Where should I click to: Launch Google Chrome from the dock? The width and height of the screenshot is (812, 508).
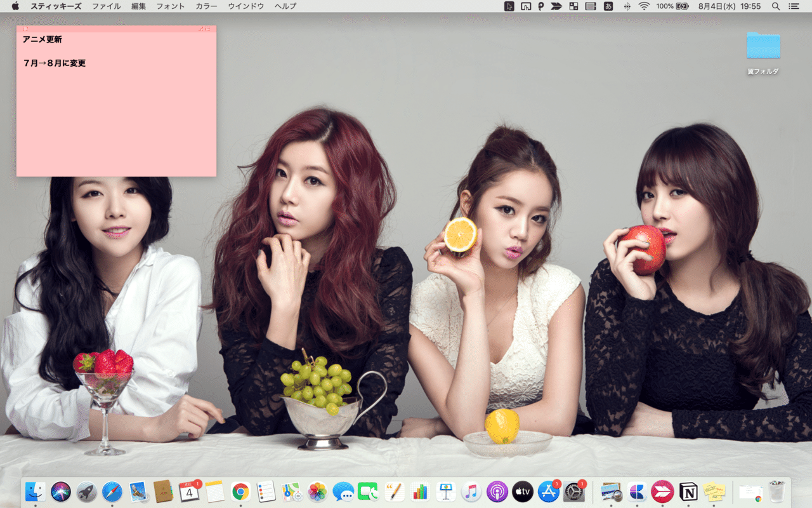coord(240,491)
